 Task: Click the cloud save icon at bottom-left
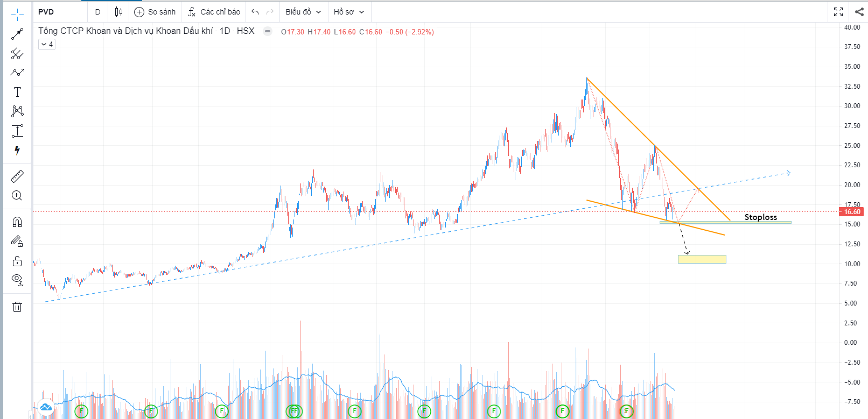(x=46, y=407)
